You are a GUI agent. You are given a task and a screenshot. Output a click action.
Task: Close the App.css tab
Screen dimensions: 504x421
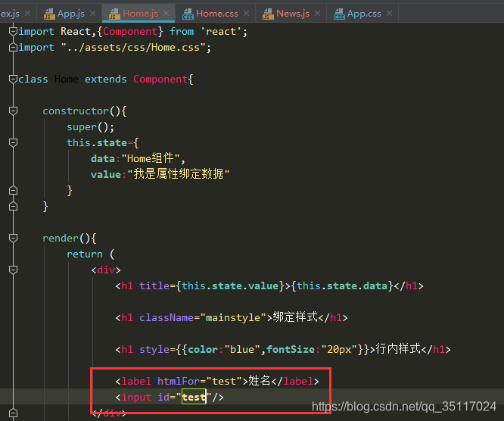(389, 13)
